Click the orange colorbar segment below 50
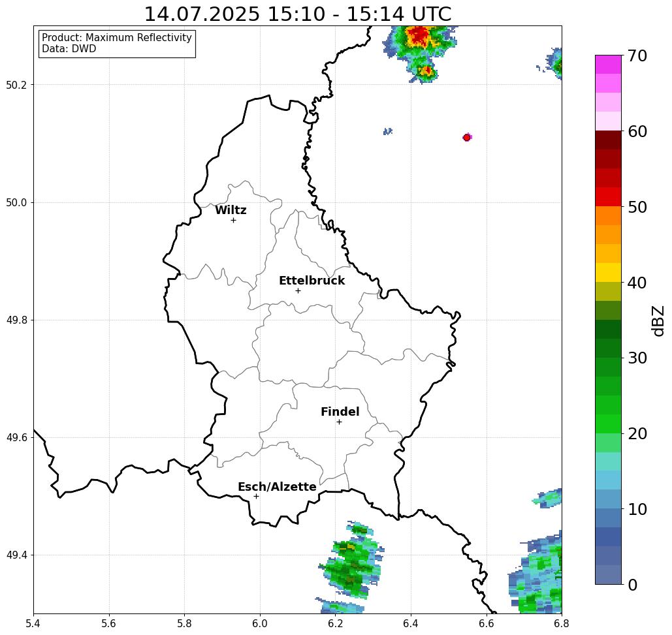 coord(608,216)
